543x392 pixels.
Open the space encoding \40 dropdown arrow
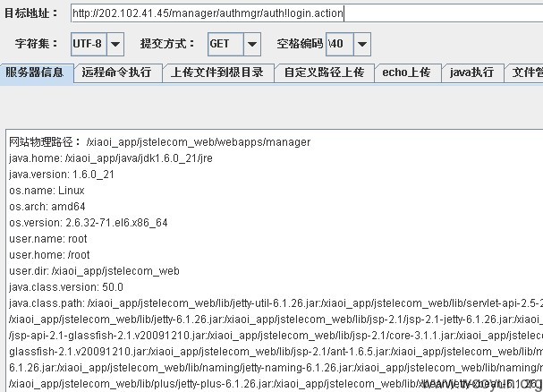(362, 44)
